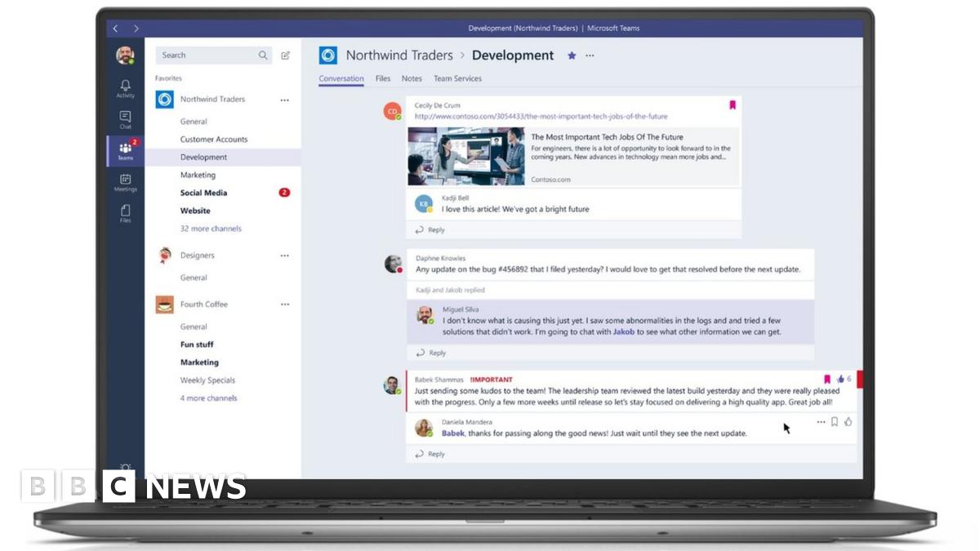Go back using the back arrow
This screenshot has height=551, width=980.
[116, 29]
